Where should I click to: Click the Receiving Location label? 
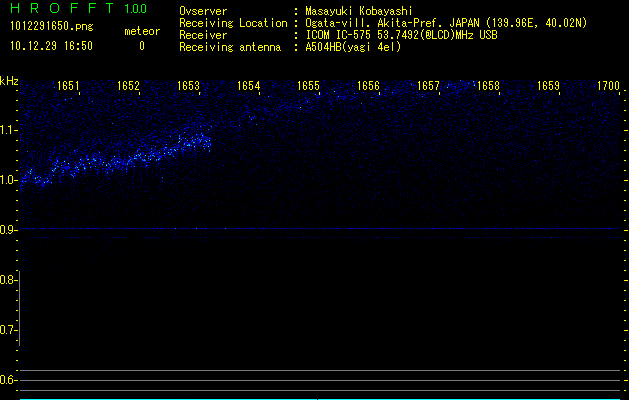point(233,23)
